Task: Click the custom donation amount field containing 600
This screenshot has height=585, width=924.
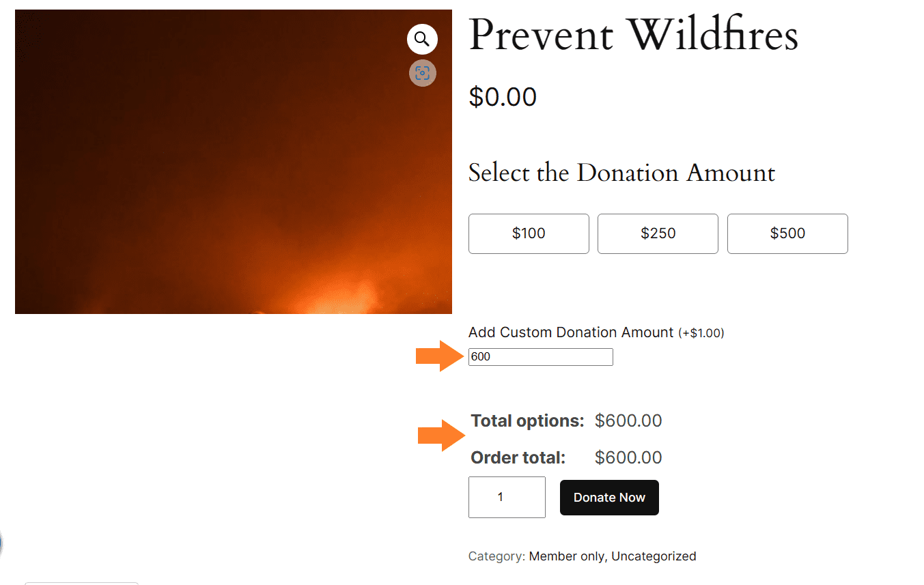Action: [541, 357]
